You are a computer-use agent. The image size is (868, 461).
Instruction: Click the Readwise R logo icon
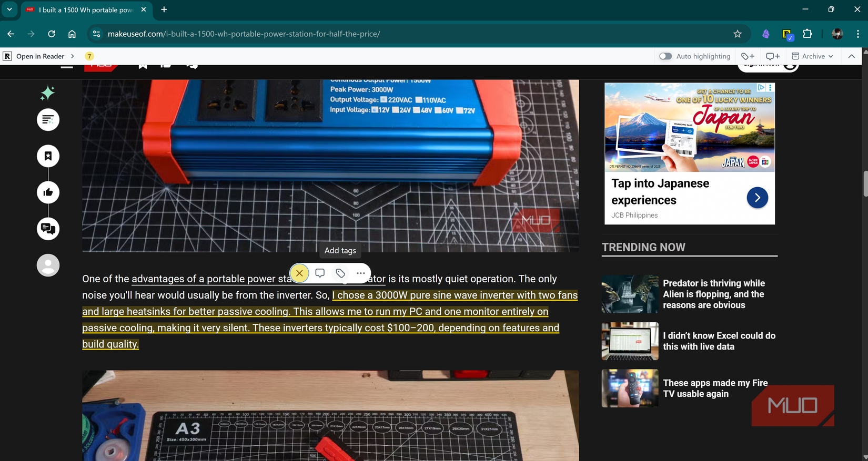[x=7, y=56]
